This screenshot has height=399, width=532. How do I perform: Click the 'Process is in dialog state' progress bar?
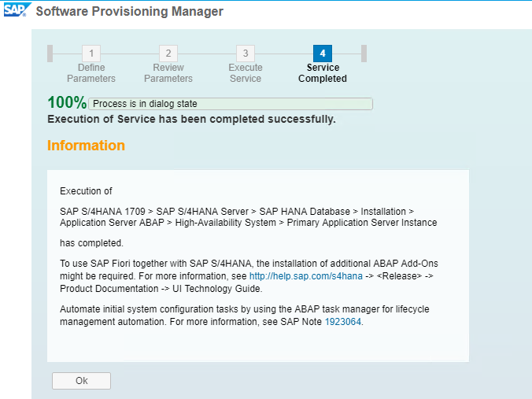point(231,104)
